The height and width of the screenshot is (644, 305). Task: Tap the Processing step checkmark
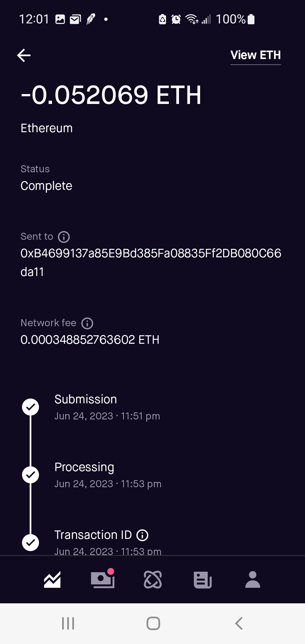click(x=30, y=475)
